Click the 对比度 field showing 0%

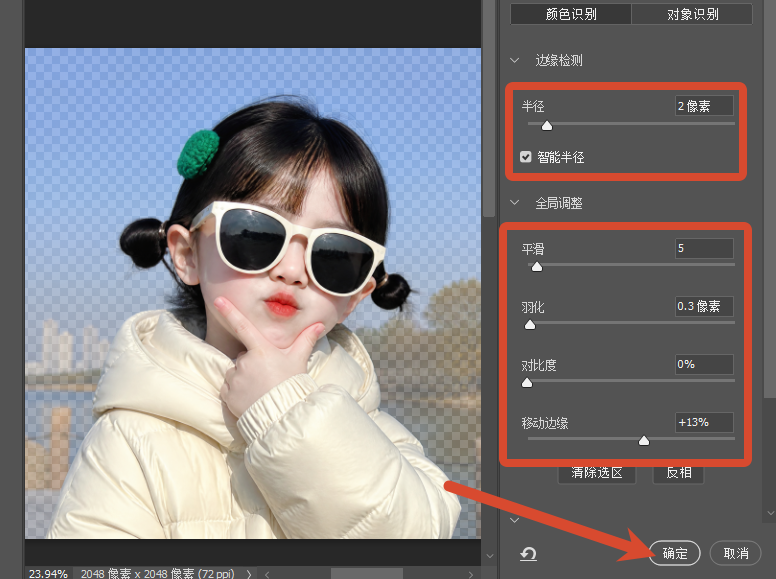click(x=704, y=364)
